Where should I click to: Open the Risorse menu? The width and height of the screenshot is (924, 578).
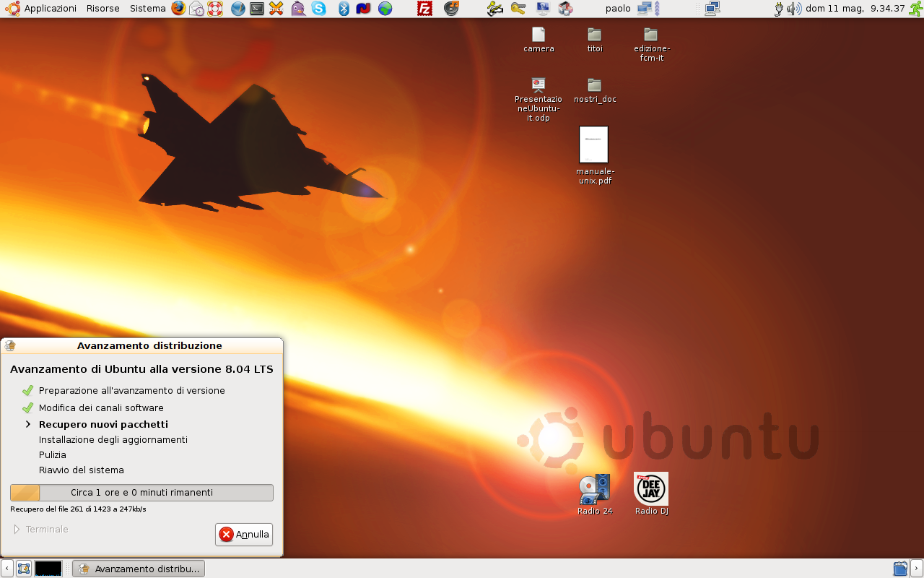pyautogui.click(x=103, y=9)
